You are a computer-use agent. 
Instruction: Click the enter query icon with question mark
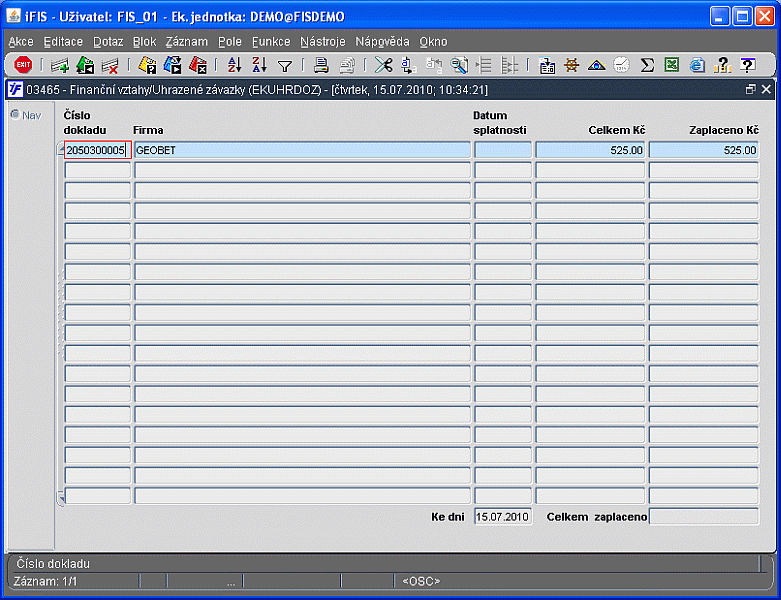coord(147,65)
